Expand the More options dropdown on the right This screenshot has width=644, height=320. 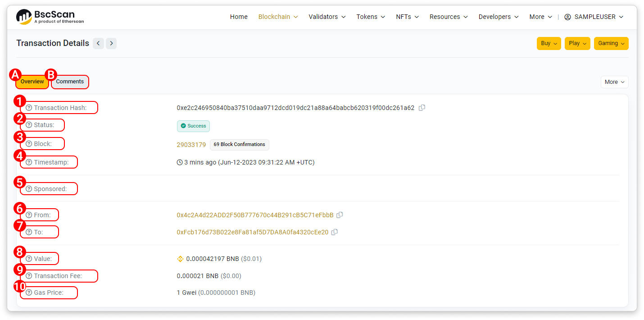[x=614, y=82]
